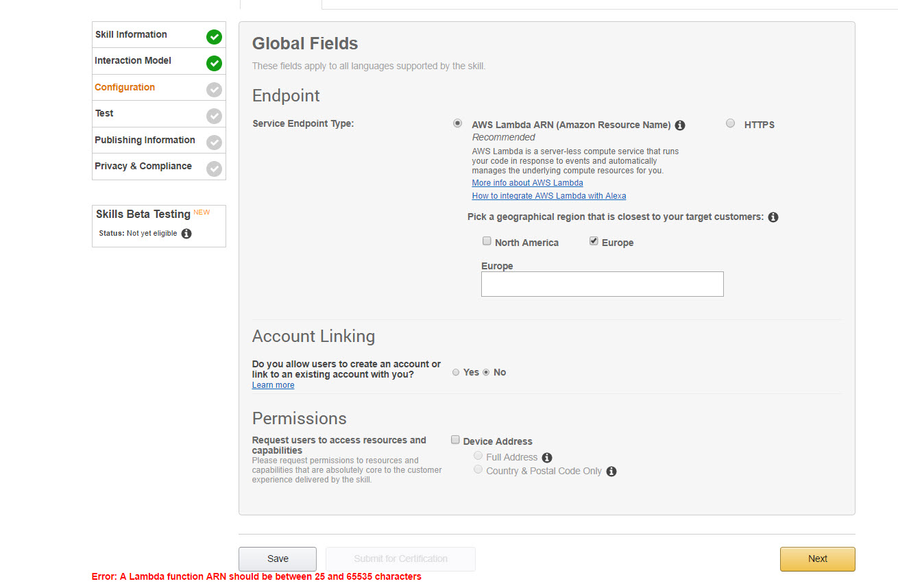The image size is (898, 588).
Task: Click green checkmark beside Interaction Model
Action: tap(214, 63)
